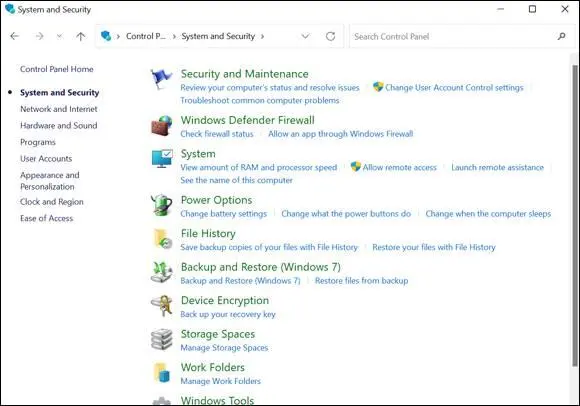Click Review your computer's status and resolve issues
The height and width of the screenshot is (406, 580).
(x=270, y=88)
